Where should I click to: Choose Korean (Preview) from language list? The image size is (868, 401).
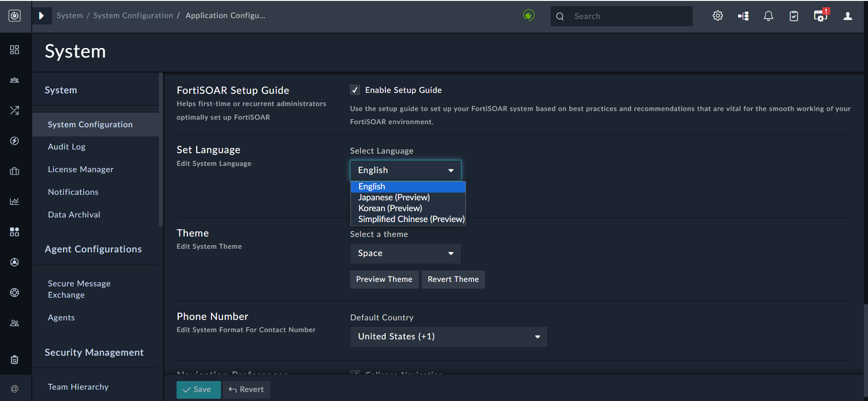coord(408,208)
